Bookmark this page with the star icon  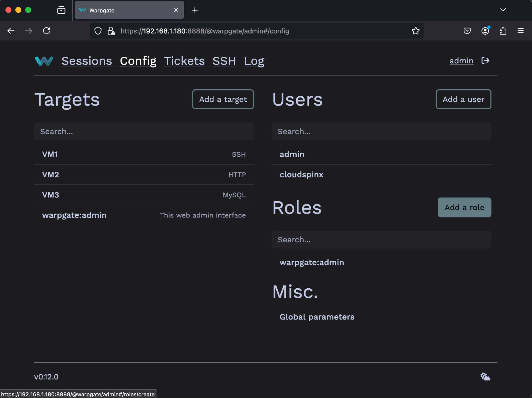coord(415,31)
